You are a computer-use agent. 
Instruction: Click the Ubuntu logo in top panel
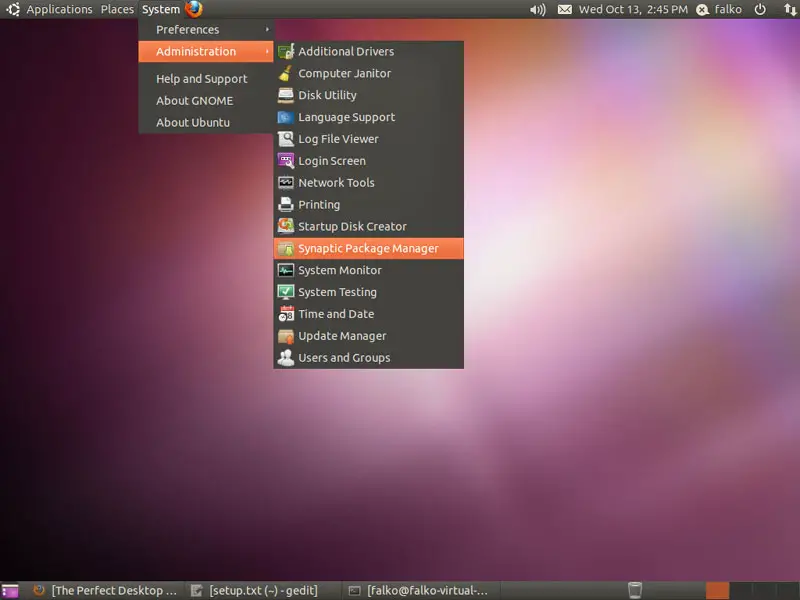click(x=12, y=9)
